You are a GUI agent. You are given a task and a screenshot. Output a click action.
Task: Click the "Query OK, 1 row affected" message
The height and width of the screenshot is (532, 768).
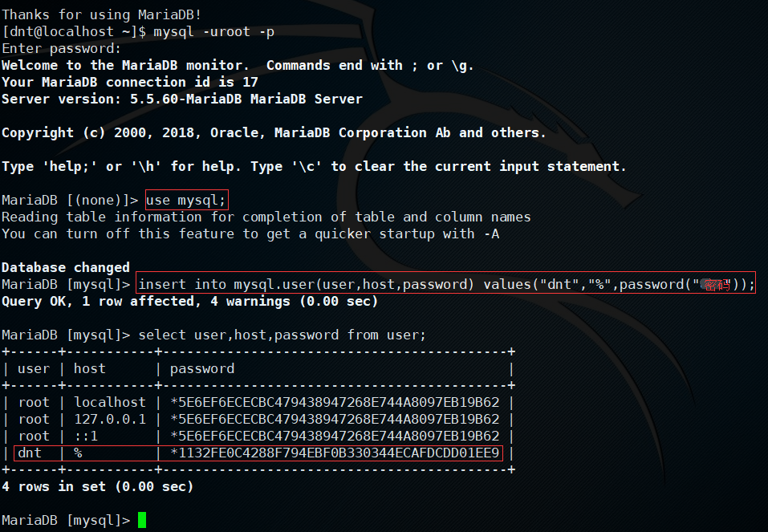(189, 301)
